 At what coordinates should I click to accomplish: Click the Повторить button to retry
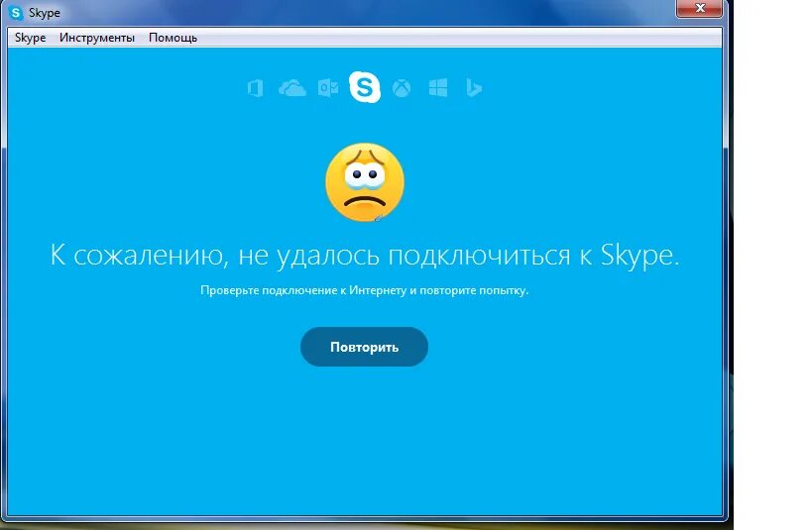tap(364, 347)
